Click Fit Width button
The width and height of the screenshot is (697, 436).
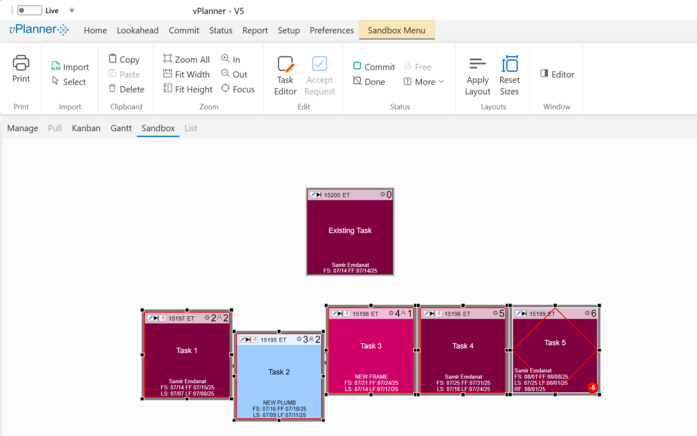(186, 74)
